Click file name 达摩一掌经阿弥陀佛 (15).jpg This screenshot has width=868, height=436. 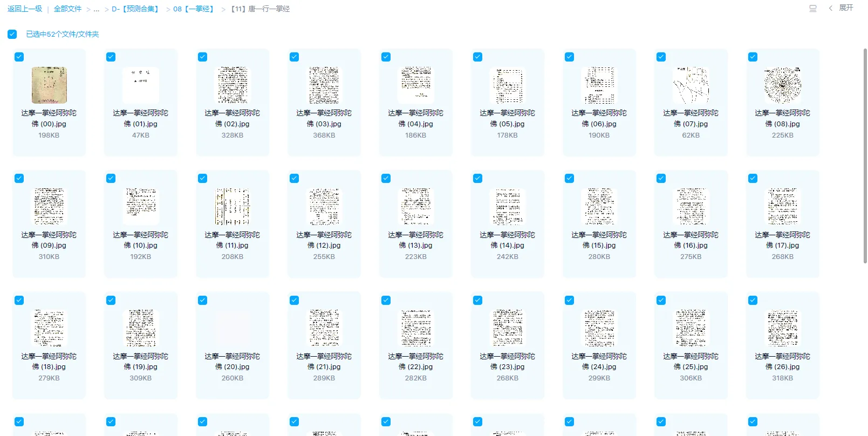pyautogui.click(x=599, y=240)
